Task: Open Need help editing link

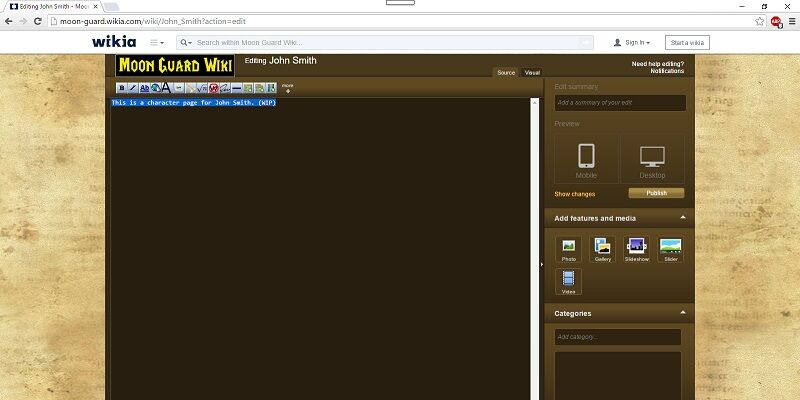Action: pos(658,64)
